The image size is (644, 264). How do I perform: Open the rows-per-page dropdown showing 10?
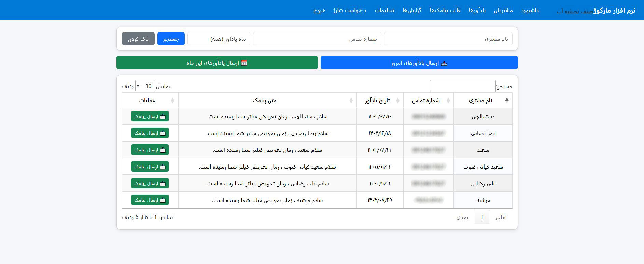click(x=145, y=86)
